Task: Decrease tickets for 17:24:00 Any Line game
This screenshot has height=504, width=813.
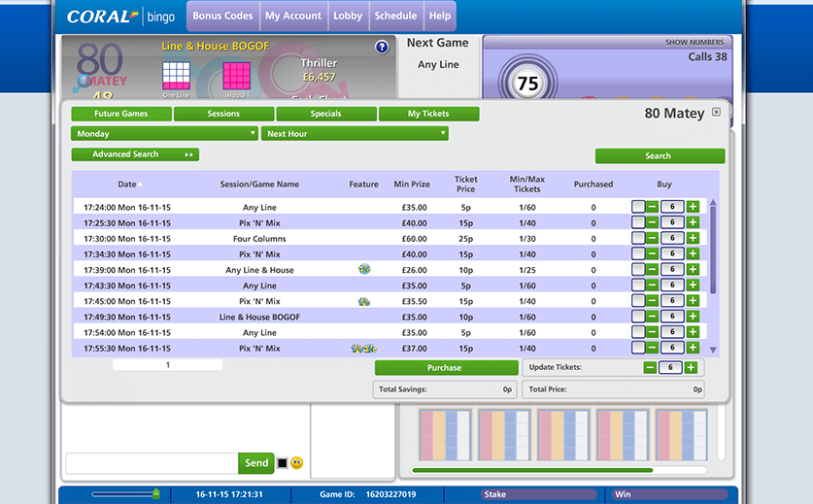Action: (x=653, y=207)
